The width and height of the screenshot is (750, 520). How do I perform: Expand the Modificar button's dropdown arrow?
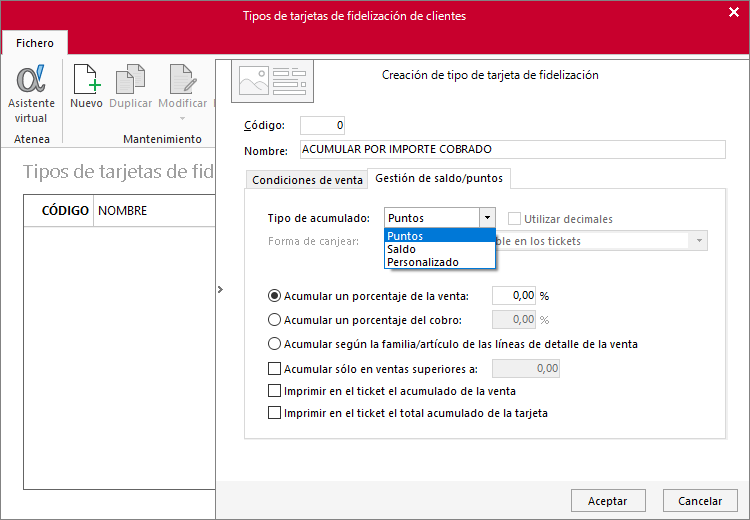click(182, 118)
